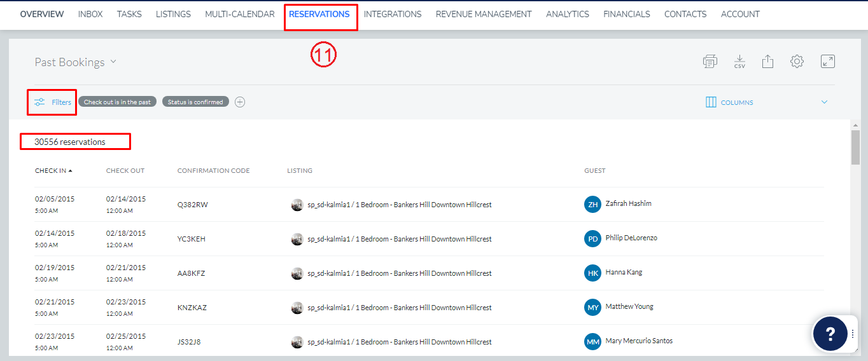Screen dimensions: 868x361
Task: Click the MM guest avatar
Action: [592, 342]
